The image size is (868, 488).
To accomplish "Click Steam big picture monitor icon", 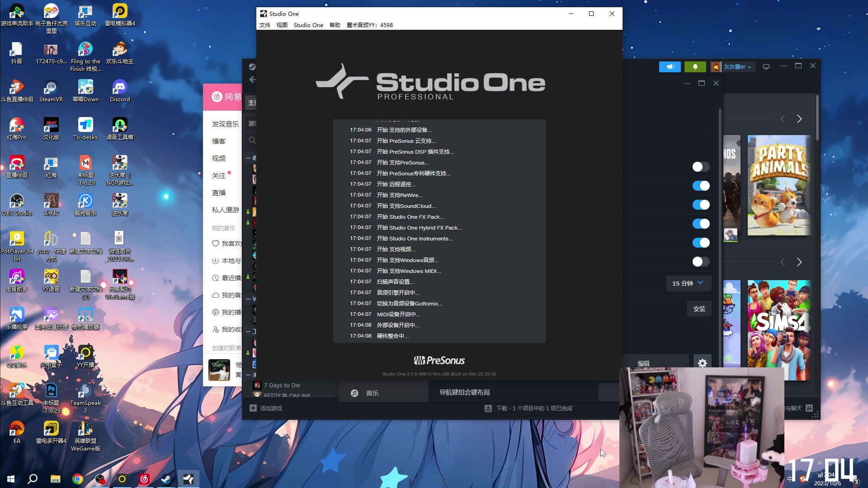I will click(766, 67).
